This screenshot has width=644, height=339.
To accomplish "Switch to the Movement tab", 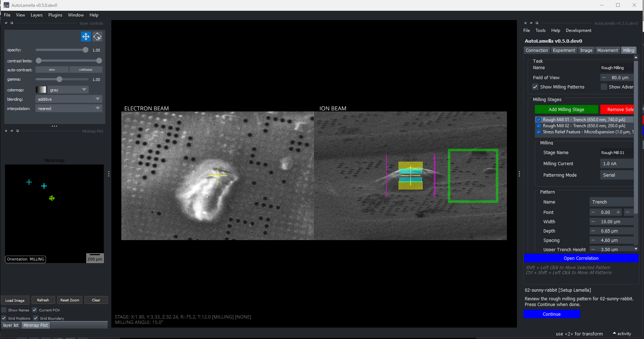I will click(x=607, y=50).
